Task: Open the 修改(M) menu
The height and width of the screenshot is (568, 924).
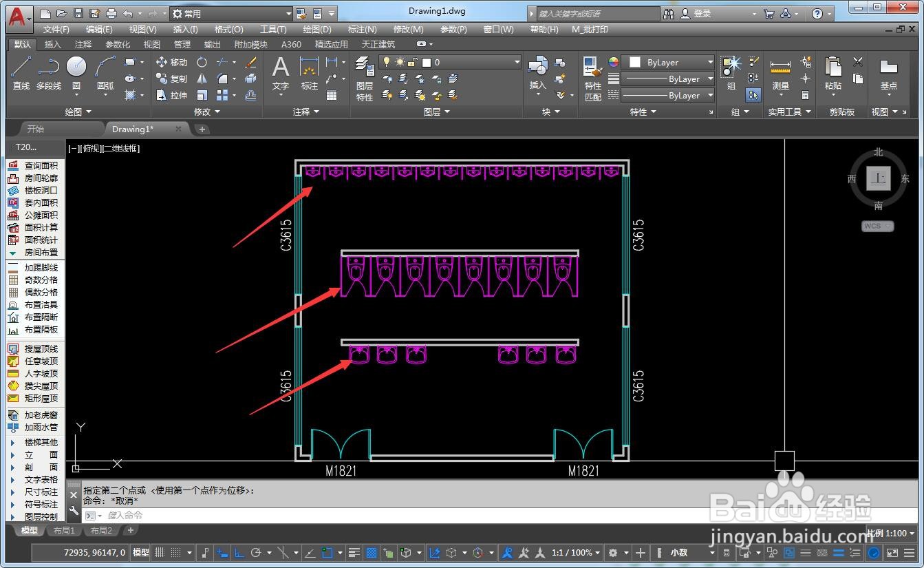Action: (408, 30)
